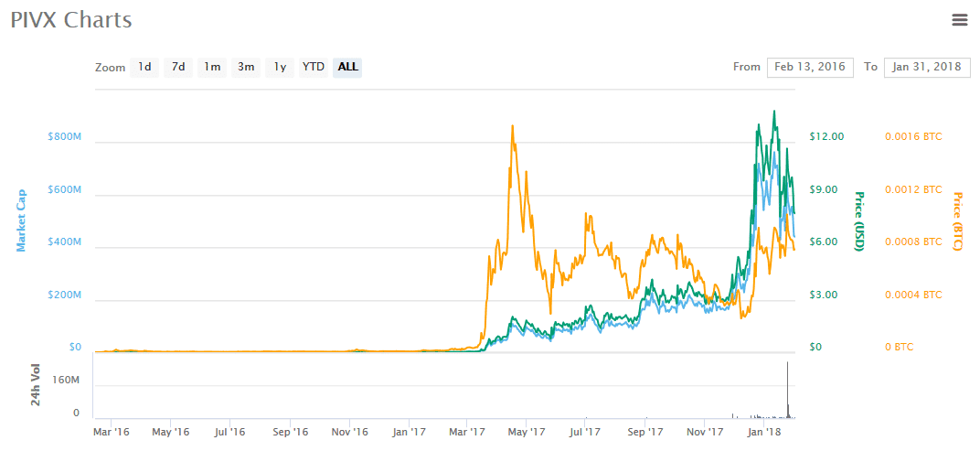The image size is (980, 451).
Task: Select the ALL zoom range
Action: coord(347,67)
